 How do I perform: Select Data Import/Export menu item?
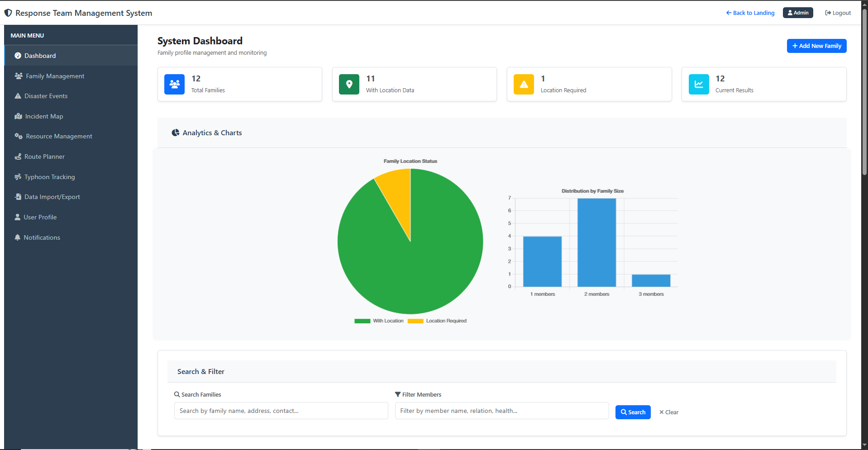[52, 197]
